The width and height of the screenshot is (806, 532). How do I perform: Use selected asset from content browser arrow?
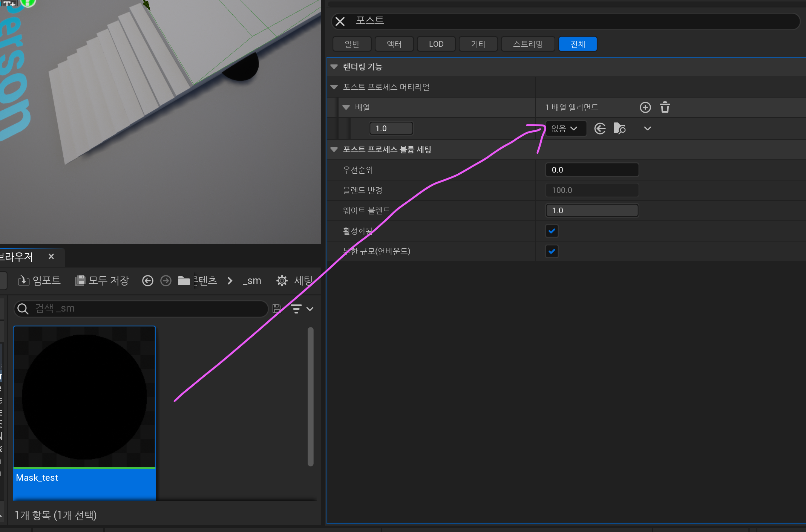600,128
